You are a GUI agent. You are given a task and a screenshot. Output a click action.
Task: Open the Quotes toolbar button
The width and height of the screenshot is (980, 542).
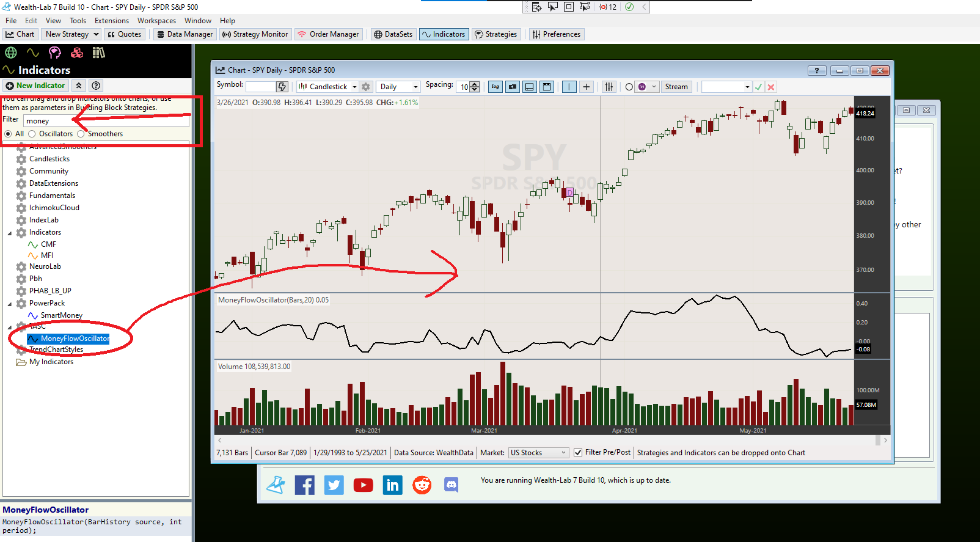click(124, 34)
